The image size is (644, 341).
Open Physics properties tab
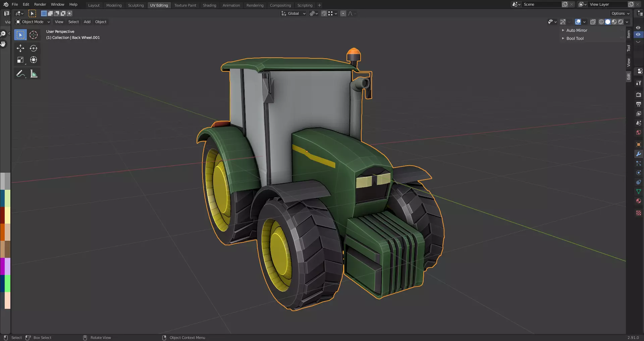coord(639,173)
